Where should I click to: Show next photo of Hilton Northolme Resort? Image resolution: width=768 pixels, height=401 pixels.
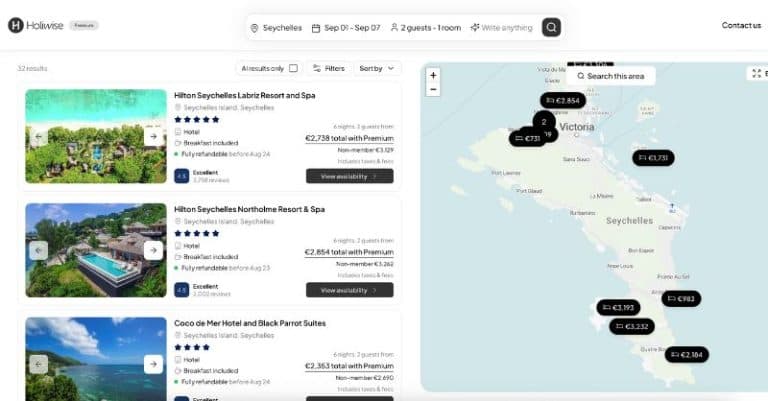coord(153,251)
